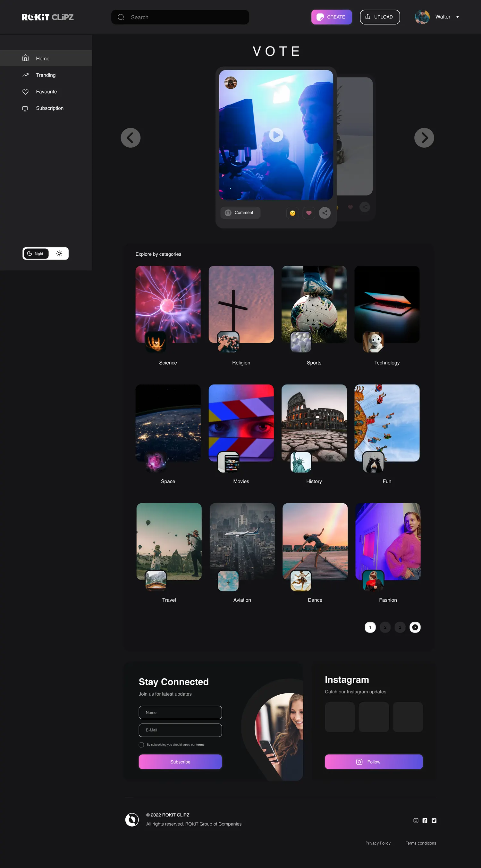Viewport: 481px width, 868px height.
Task: Click the Search input field
Action: click(x=180, y=17)
